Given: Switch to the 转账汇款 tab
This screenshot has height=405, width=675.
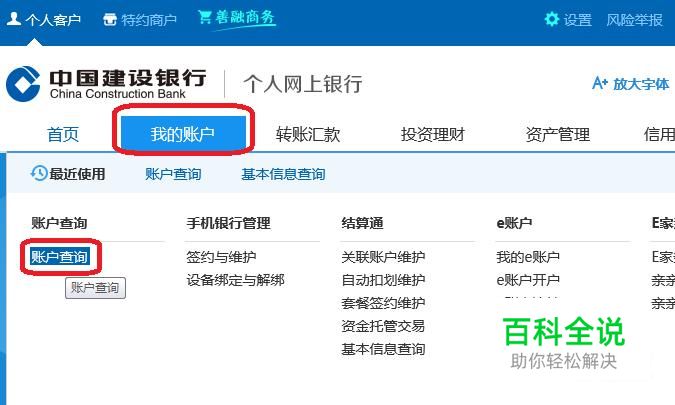Looking at the screenshot, I should pos(308,134).
